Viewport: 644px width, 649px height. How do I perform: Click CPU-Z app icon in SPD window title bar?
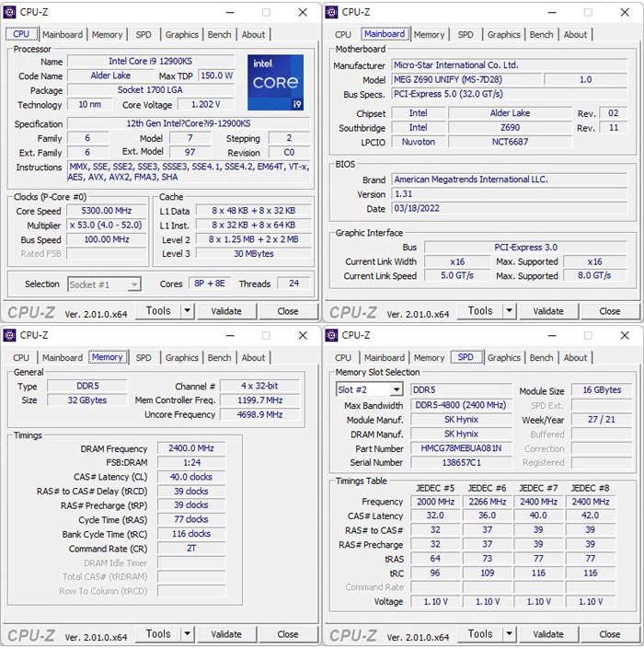coord(332,335)
